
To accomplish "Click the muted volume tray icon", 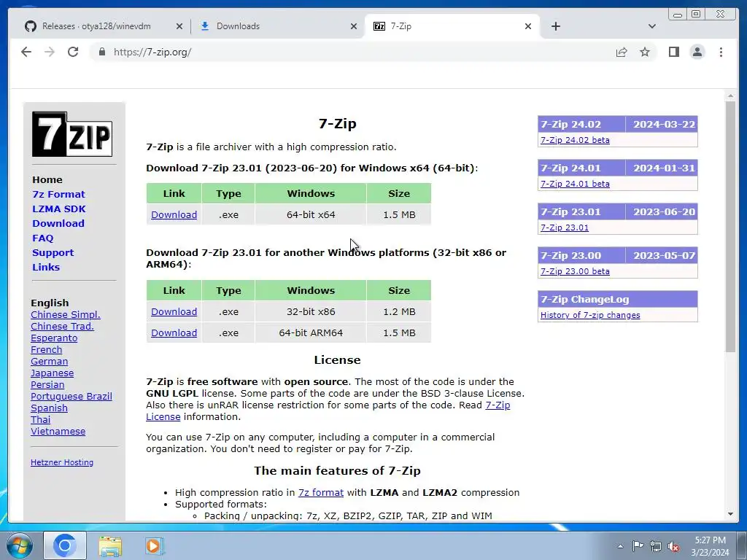I will (x=673, y=547).
